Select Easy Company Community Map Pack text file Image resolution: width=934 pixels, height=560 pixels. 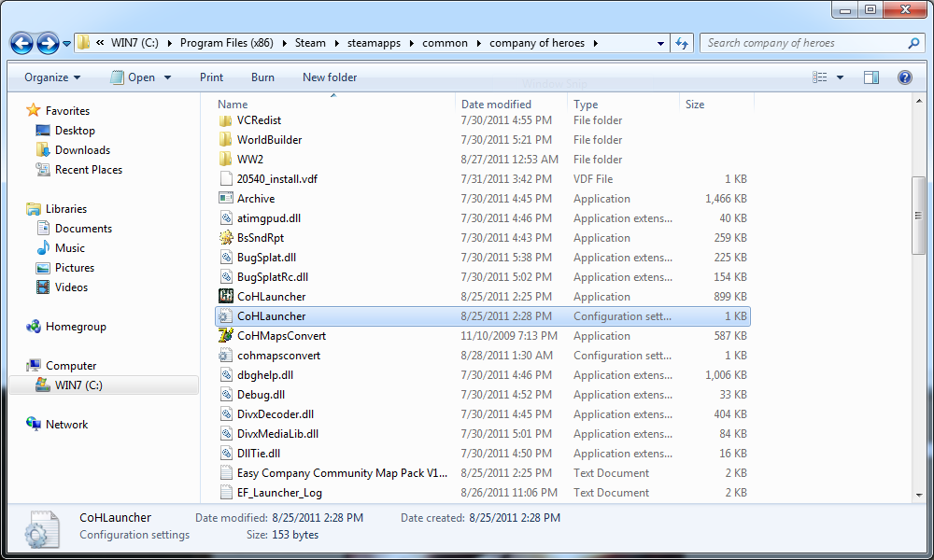[x=342, y=473]
